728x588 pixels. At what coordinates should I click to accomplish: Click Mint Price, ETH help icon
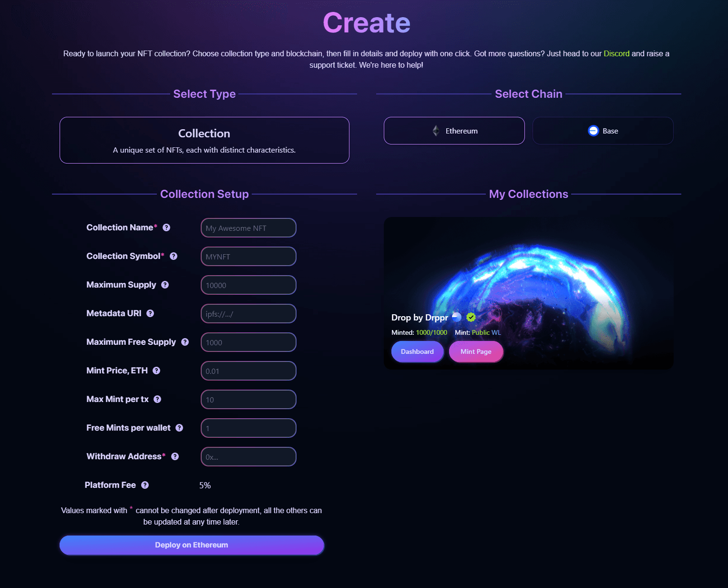pyautogui.click(x=156, y=371)
